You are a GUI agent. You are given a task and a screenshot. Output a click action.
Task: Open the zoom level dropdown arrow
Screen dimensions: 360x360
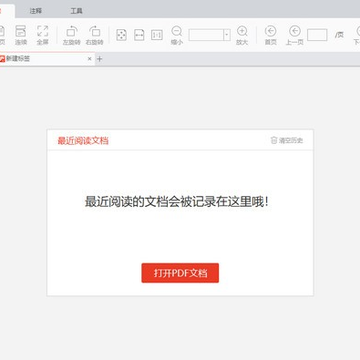[227, 35]
